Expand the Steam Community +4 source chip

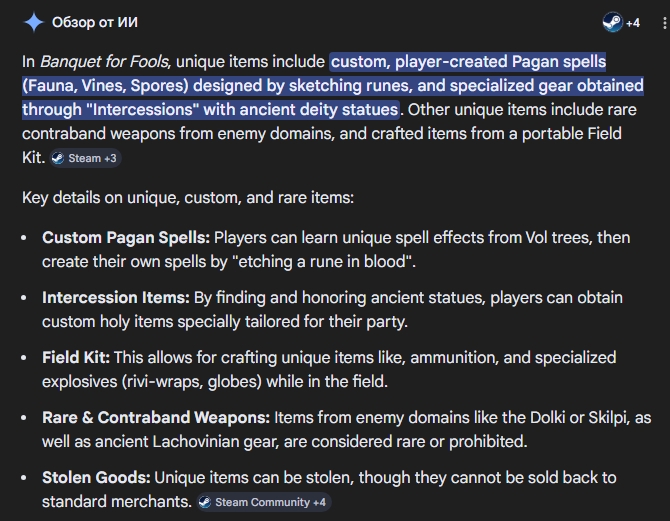coord(264,502)
